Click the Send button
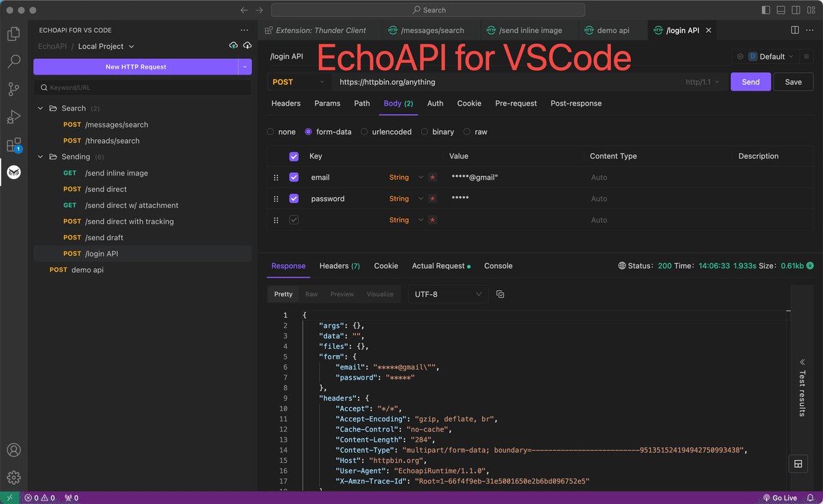Viewport: 823px width, 504px height. [x=750, y=82]
